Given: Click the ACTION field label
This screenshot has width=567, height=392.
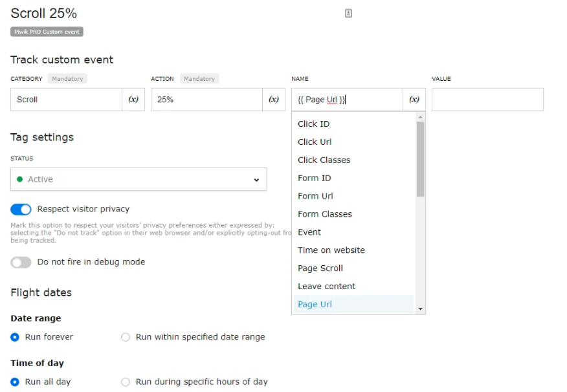Looking at the screenshot, I should click(162, 79).
